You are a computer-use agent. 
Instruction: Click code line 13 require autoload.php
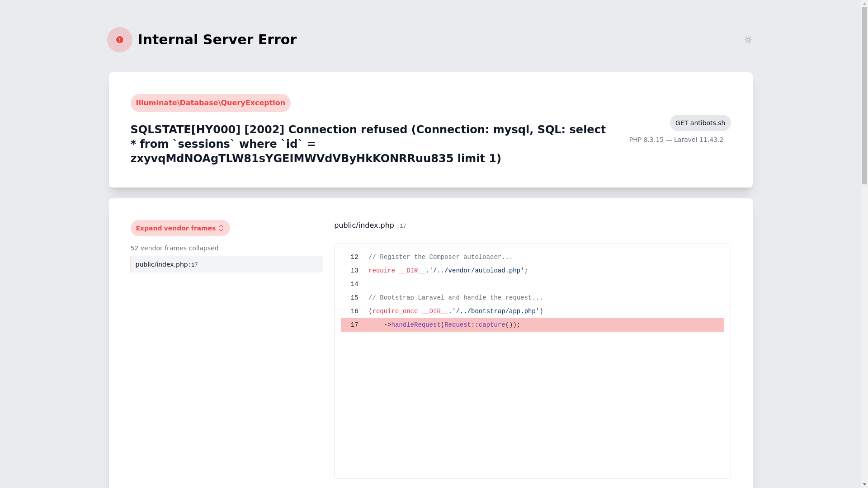pos(532,271)
